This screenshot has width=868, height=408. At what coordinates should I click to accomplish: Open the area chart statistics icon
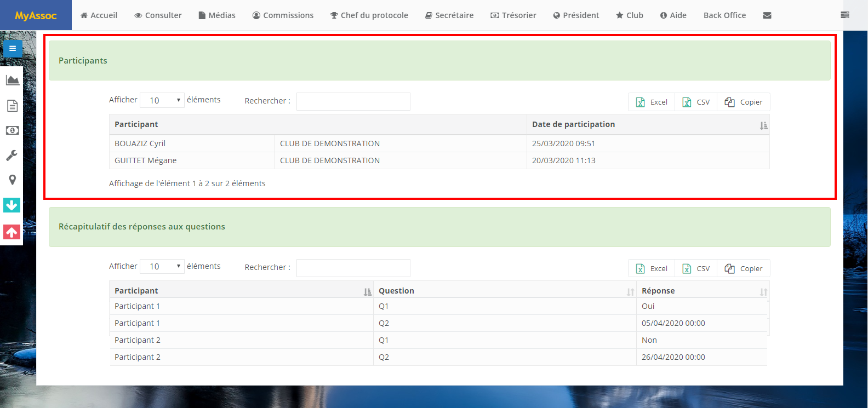tap(12, 81)
